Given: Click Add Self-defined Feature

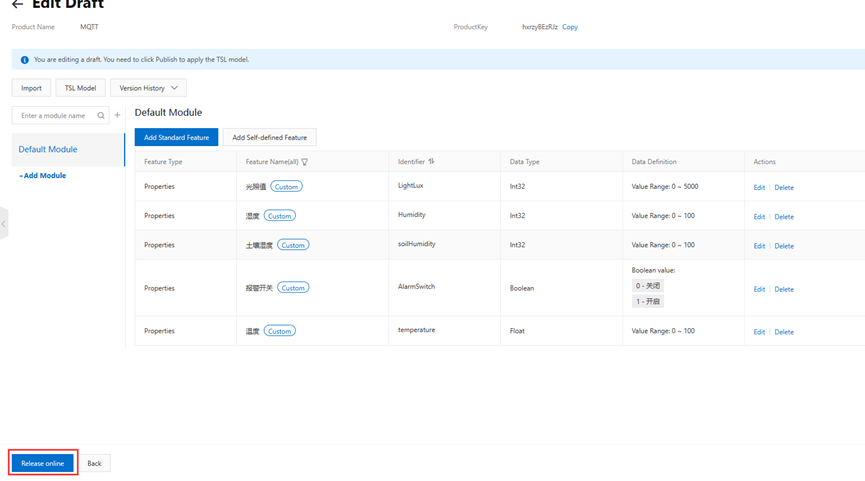Looking at the screenshot, I should [x=270, y=137].
